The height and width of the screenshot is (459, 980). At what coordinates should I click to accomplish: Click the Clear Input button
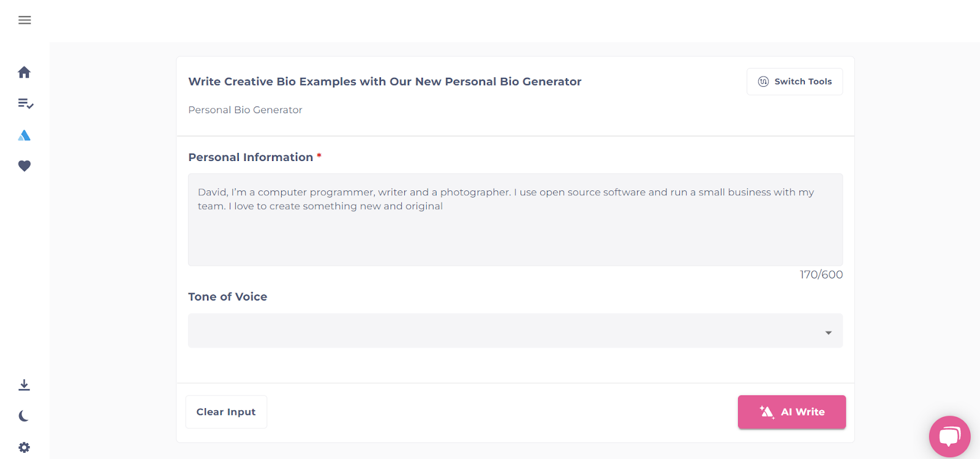pos(226,412)
